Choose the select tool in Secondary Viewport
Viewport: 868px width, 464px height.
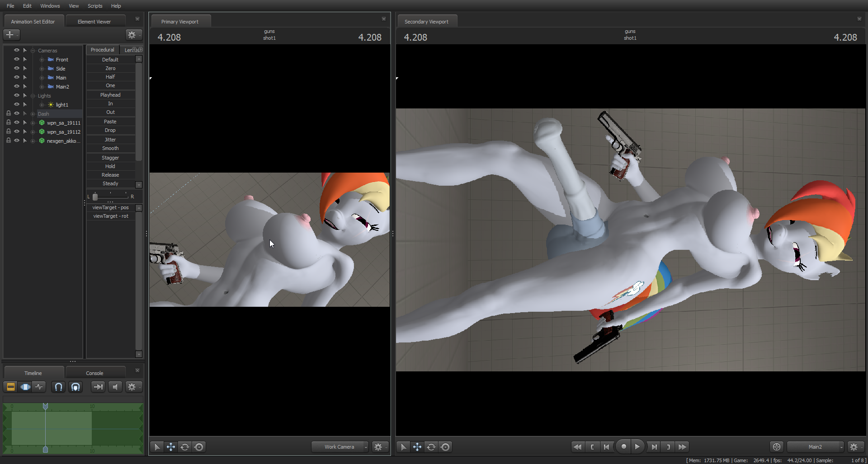tap(403, 447)
